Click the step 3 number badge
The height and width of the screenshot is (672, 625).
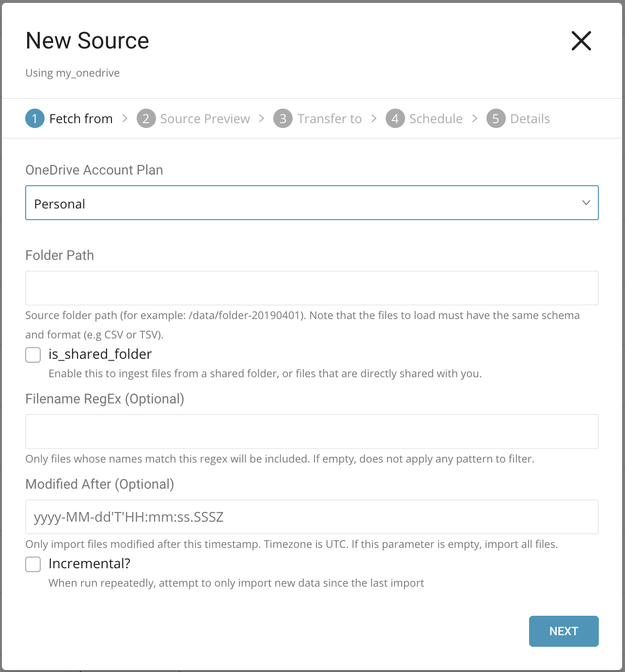point(283,119)
